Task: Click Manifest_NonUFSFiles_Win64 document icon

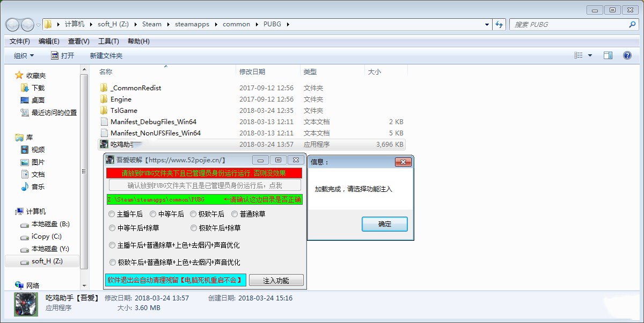Action: pos(104,133)
